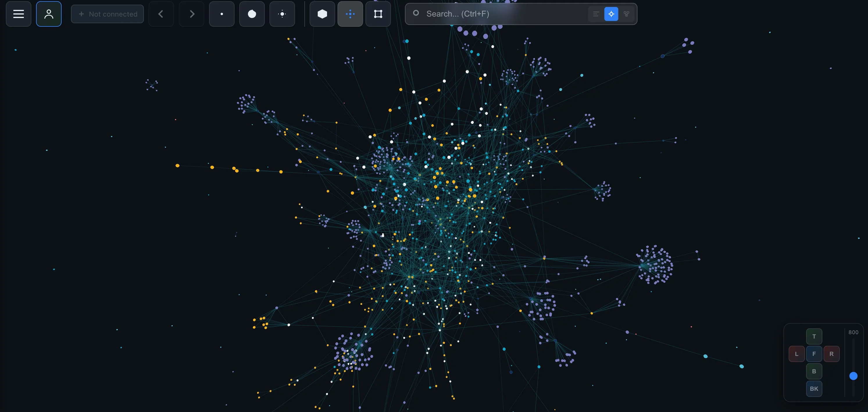Select the hexagon shape icon

(322, 14)
